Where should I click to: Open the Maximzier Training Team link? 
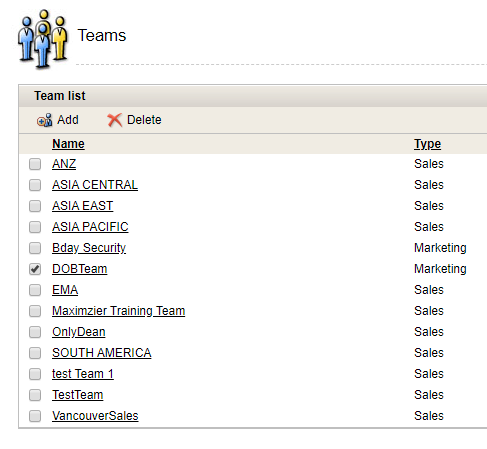(118, 311)
